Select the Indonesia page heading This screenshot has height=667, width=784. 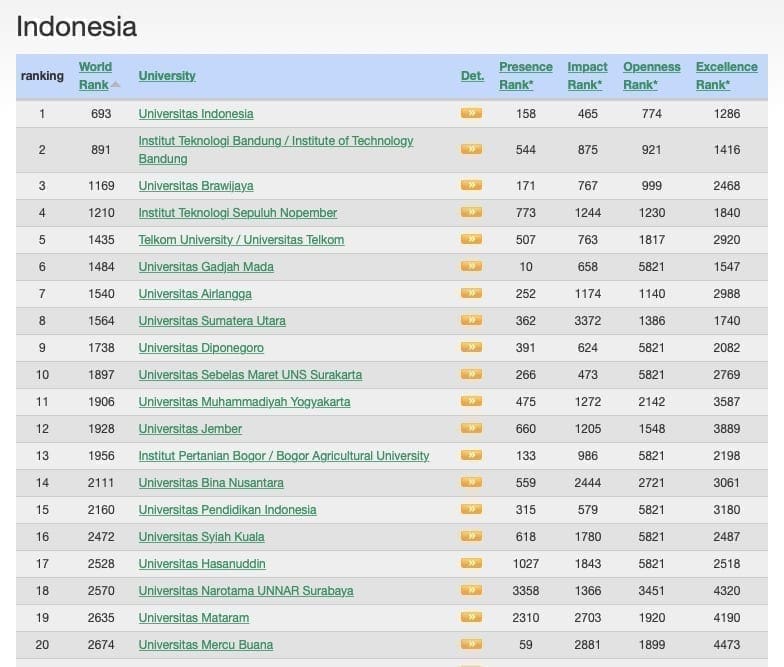[76, 26]
